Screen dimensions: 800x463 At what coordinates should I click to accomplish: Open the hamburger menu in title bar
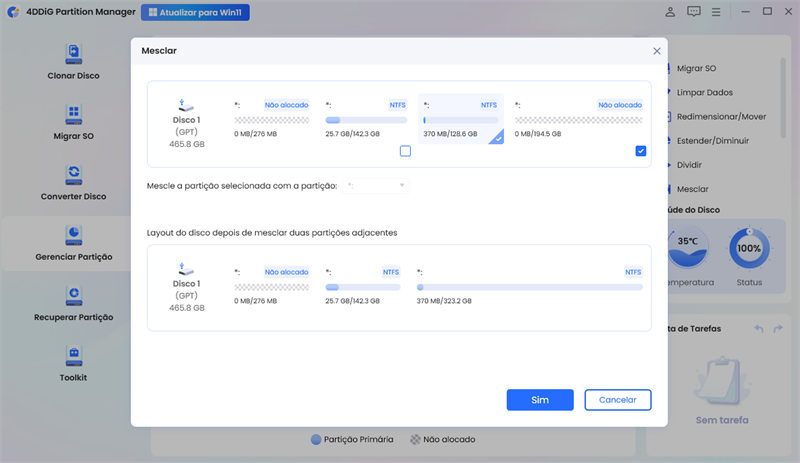(718, 12)
